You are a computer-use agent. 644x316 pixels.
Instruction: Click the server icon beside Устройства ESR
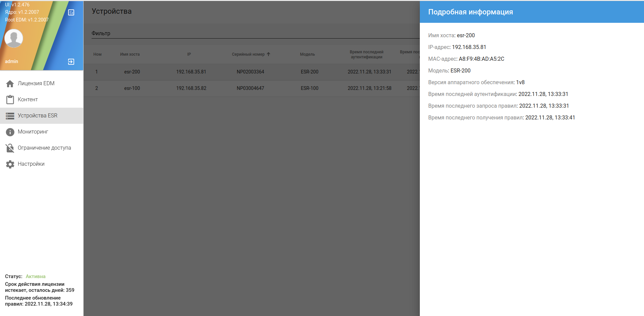pyautogui.click(x=10, y=116)
